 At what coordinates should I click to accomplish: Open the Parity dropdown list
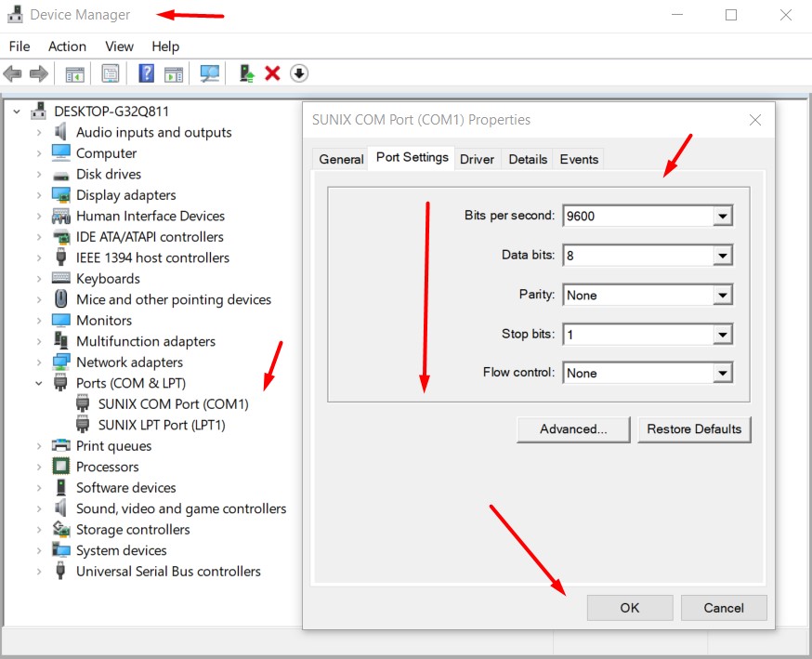point(722,296)
